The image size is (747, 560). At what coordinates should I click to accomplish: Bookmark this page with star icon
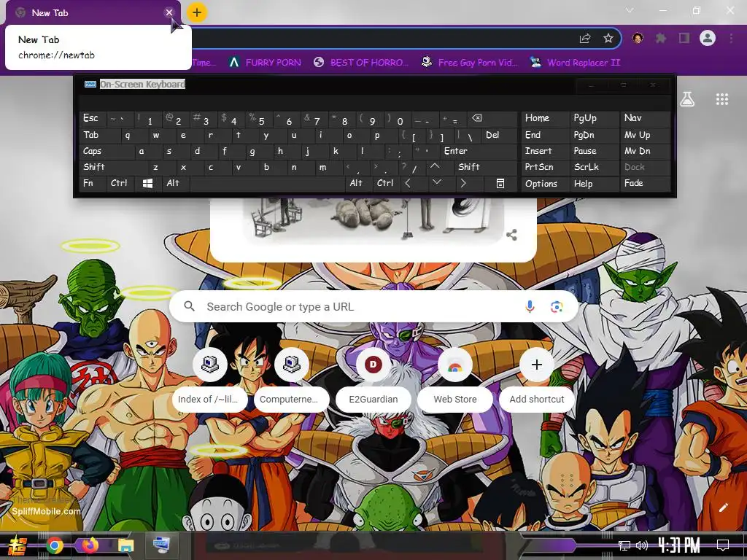[608, 39]
